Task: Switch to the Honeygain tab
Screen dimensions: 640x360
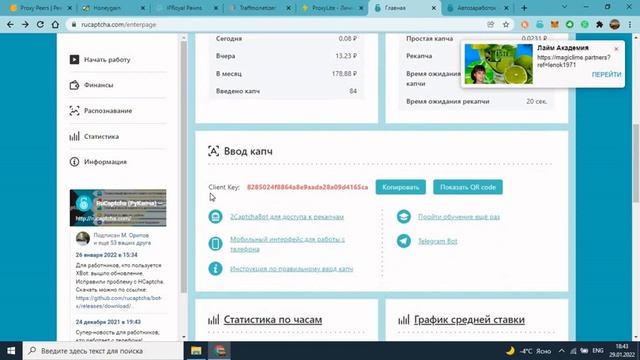Action: point(113,8)
